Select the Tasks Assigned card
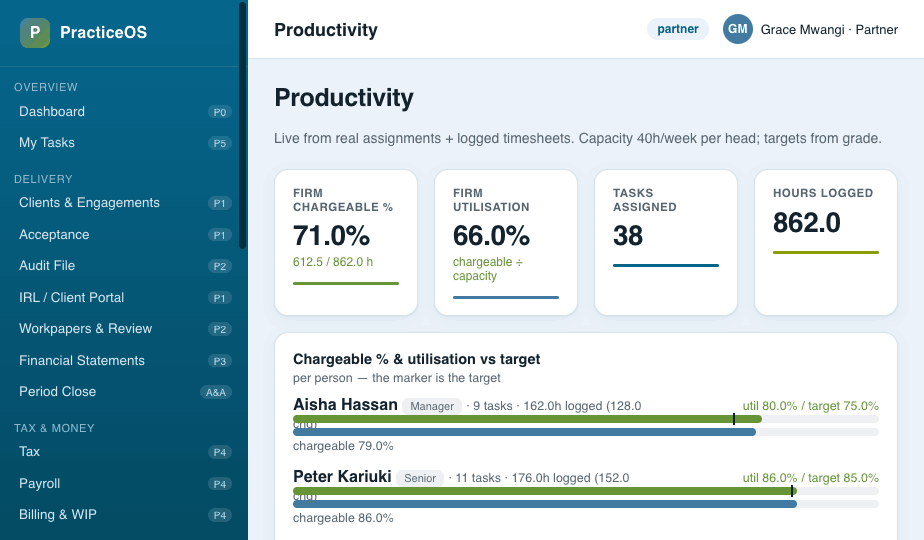 (x=666, y=242)
